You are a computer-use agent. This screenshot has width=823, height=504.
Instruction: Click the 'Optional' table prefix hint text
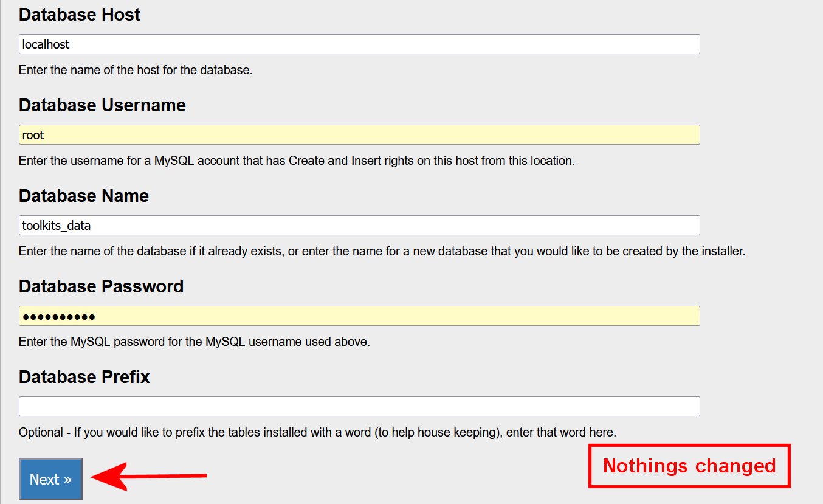pyautogui.click(x=317, y=433)
